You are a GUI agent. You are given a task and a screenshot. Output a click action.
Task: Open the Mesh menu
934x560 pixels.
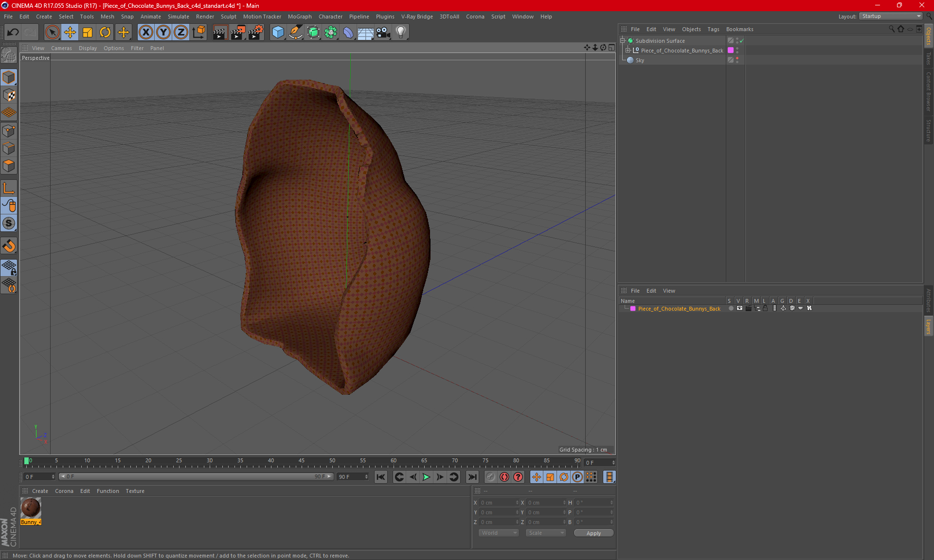pos(107,17)
